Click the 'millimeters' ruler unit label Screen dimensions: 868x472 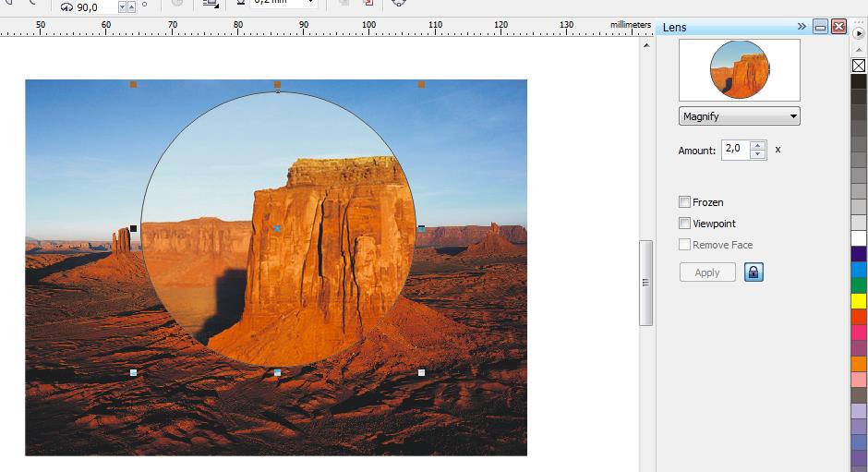[631, 24]
